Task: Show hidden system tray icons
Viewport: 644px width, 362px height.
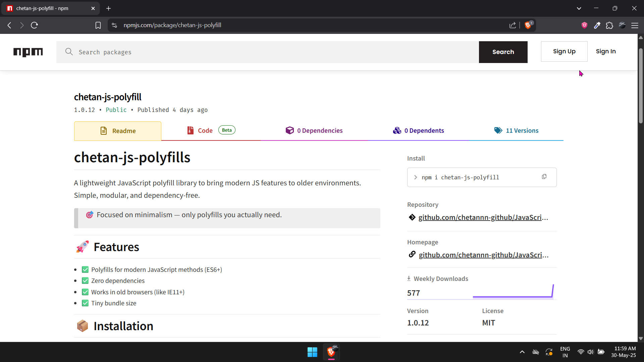Action: coord(522,352)
